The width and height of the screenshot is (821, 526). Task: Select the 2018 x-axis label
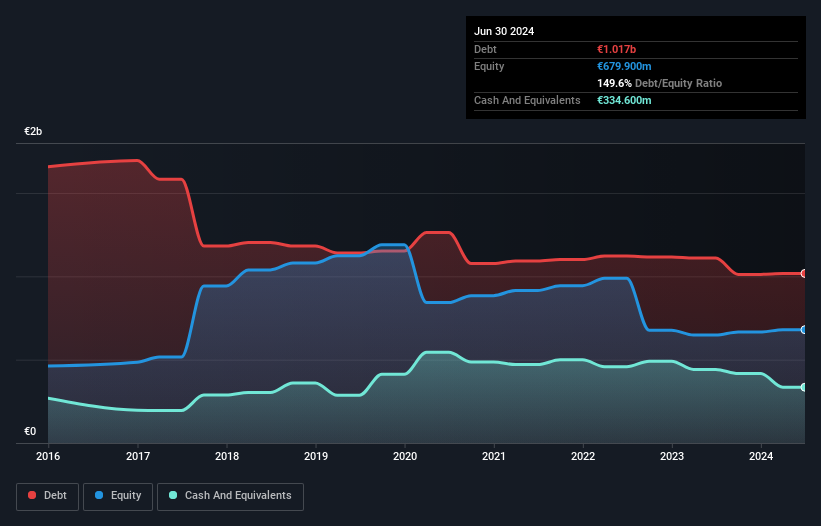(x=227, y=456)
